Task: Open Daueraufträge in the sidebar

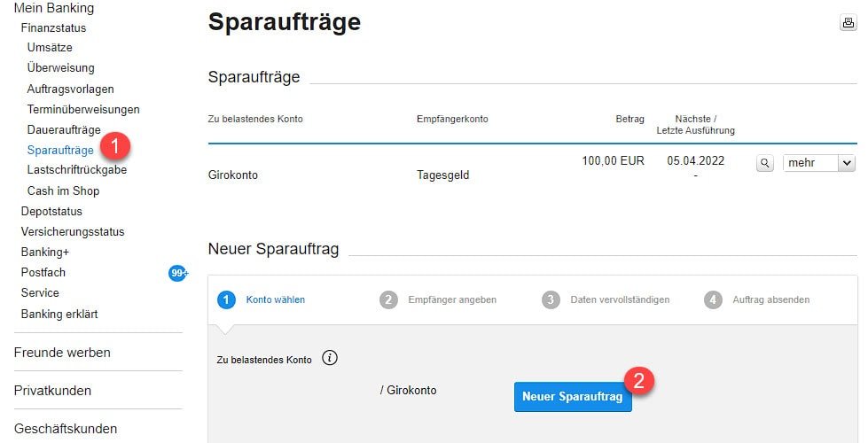Action: [x=64, y=130]
